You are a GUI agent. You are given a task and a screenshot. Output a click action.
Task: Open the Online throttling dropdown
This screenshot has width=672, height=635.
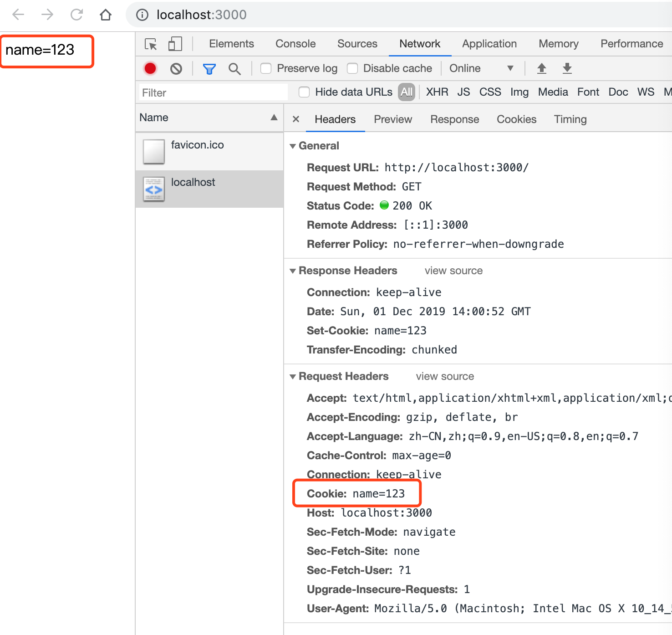[x=481, y=68]
